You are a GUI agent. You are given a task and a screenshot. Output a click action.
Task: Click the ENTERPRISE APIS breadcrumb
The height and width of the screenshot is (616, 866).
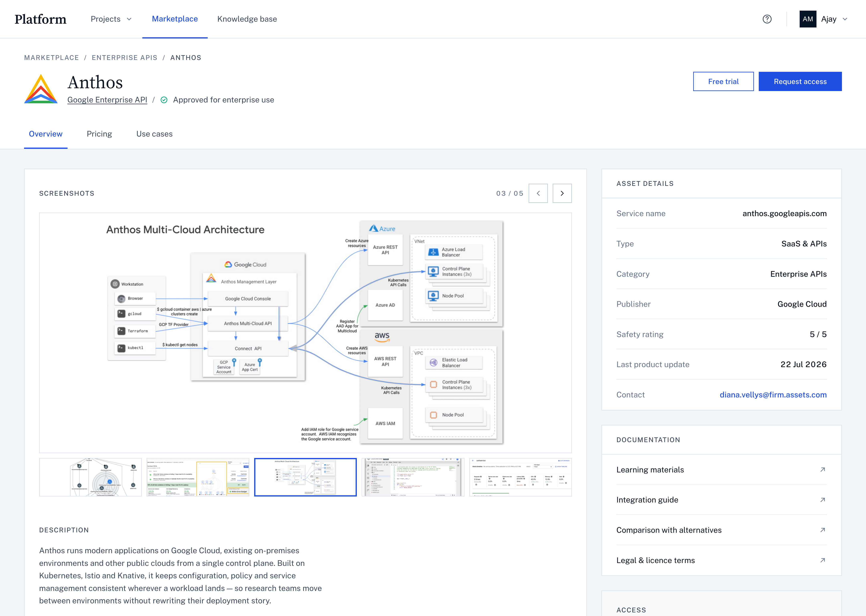(124, 58)
